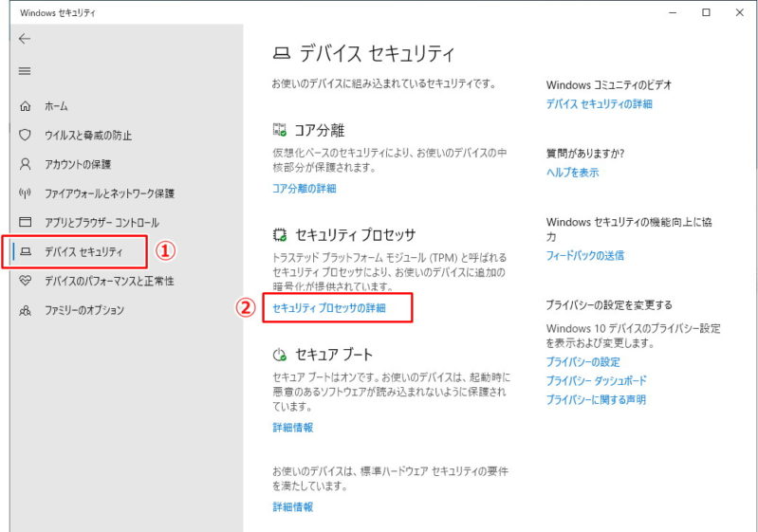
Task: Click the heart icon for device performance
Action: (x=25, y=281)
